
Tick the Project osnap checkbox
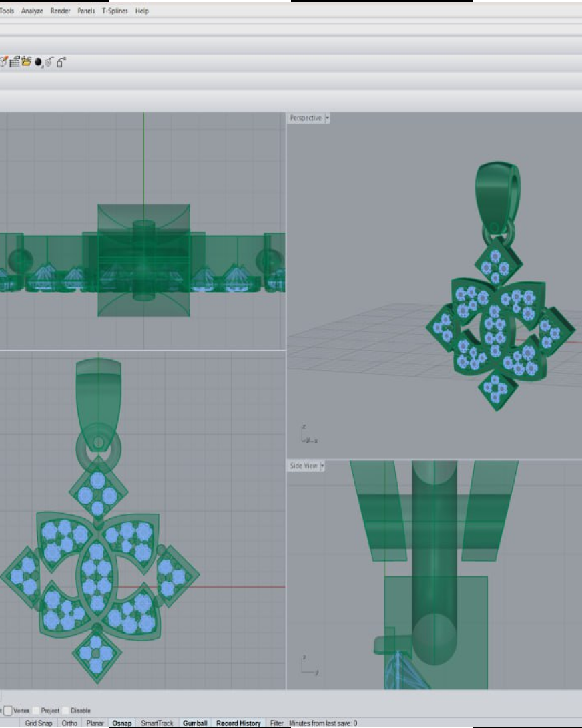click(x=36, y=711)
